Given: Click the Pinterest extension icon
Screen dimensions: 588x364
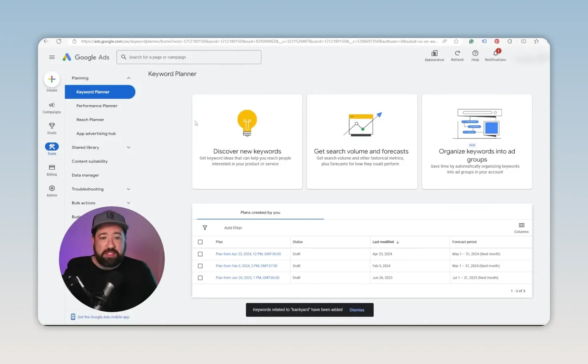Looking at the screenshot, I should [x=497, y=41].
